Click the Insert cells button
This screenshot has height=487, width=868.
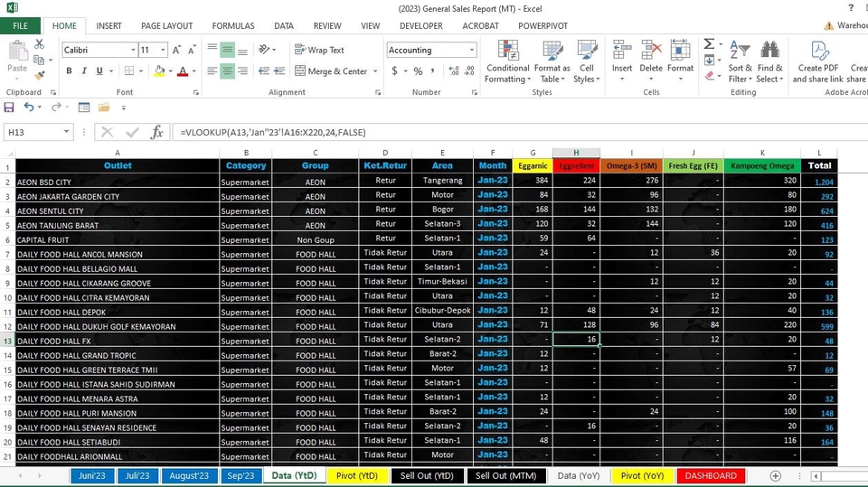pyautogui.click(x=622, y=61)
